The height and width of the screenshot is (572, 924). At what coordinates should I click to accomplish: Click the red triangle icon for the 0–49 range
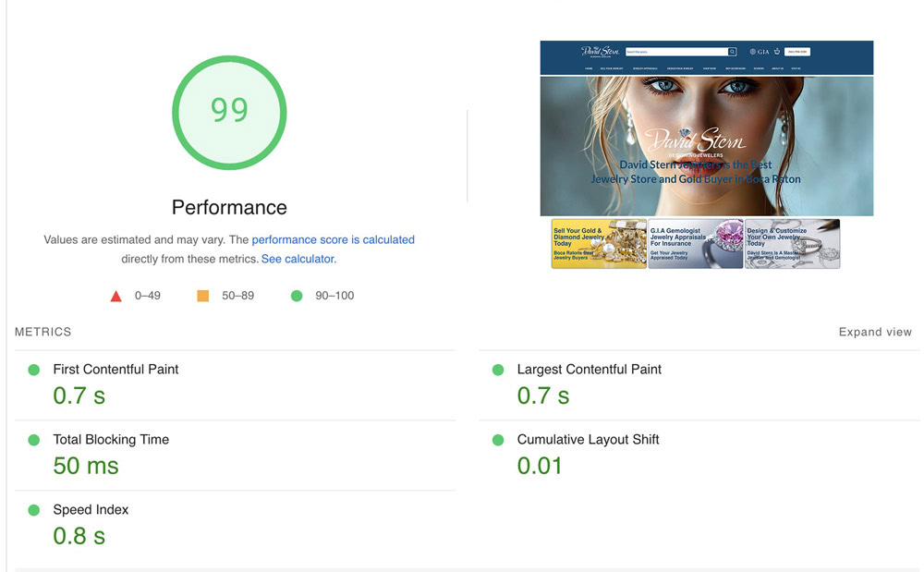pos(115,295)
